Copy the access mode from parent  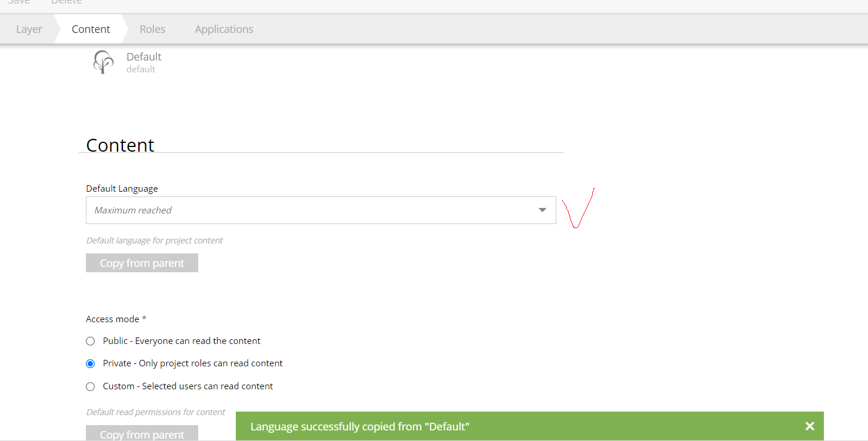142,434
